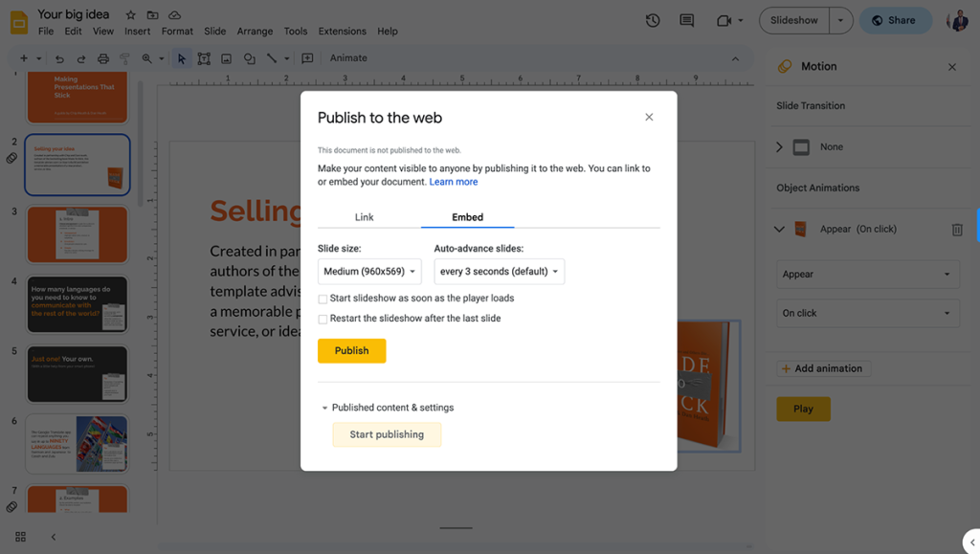This screenshot has height=554, width=980.
Task: Click the print icon
Action: 103,58
